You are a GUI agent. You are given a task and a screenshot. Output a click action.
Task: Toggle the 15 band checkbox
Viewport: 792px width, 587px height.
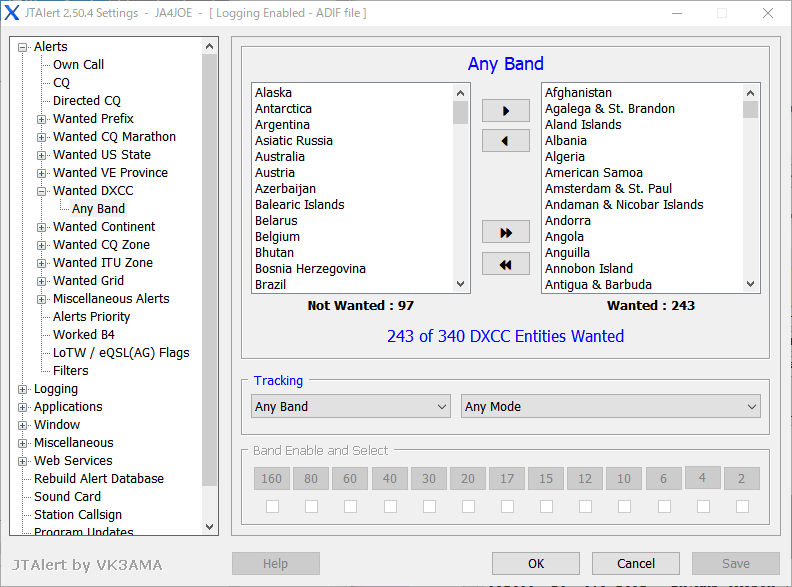point(546,506)
